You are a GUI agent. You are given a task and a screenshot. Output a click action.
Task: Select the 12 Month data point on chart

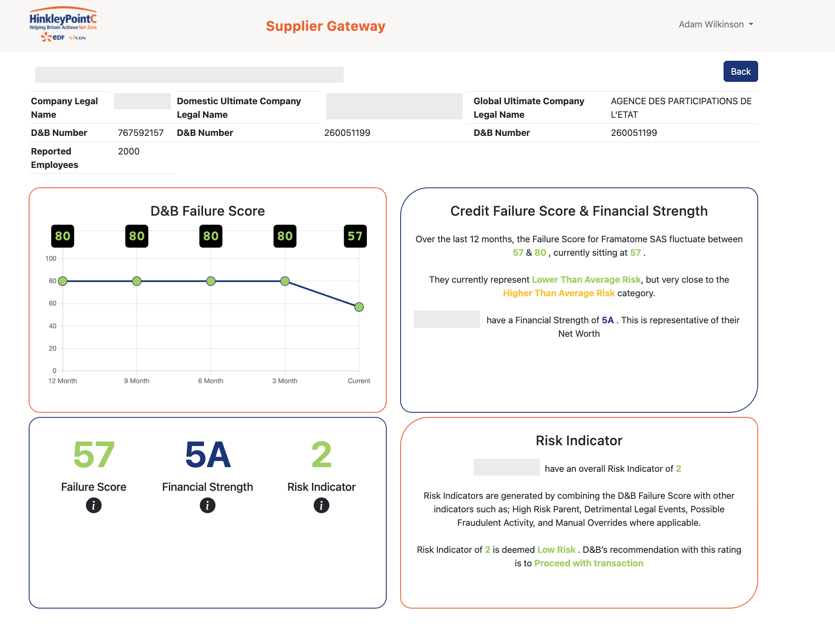click(62, 281)
